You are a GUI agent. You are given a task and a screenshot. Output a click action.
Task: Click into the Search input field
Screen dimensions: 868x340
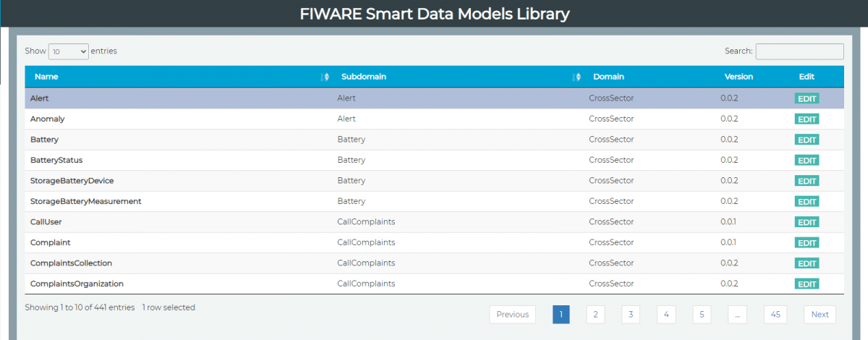pos(799,51)
